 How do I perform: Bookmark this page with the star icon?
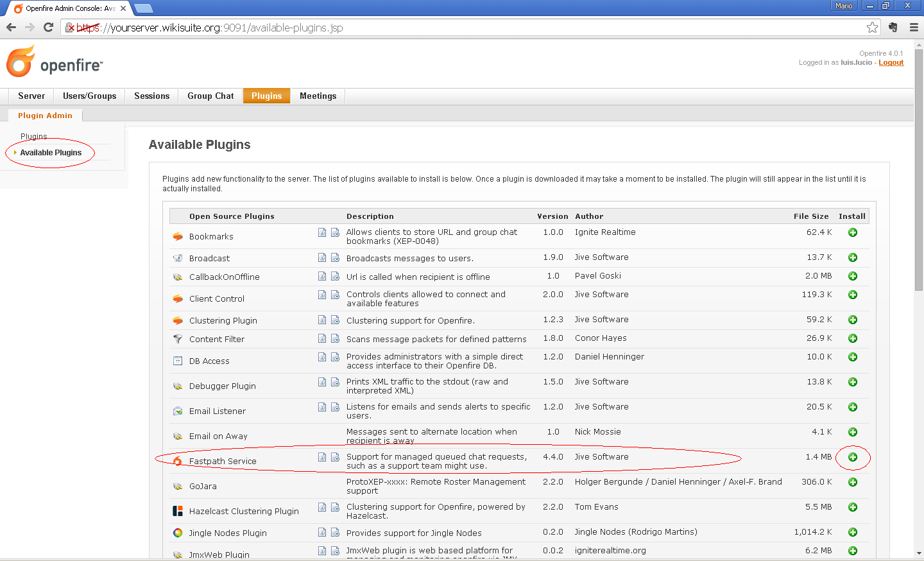pyautogui.click(x=872, y=28)
